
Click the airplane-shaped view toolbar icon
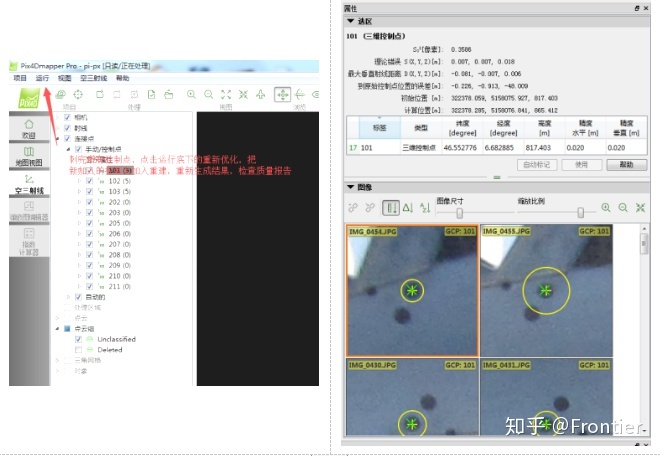pyautogui.click(x=261, y=94)
